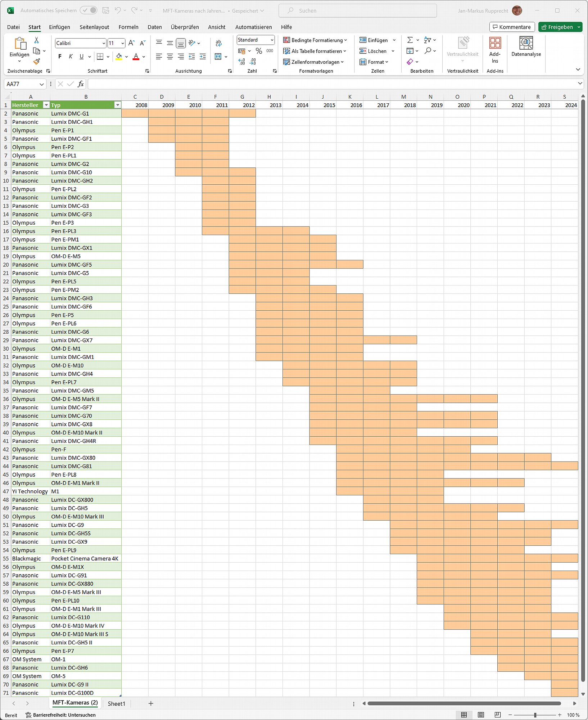Toggle bottom vertical alignment

[x=181, y=43]
